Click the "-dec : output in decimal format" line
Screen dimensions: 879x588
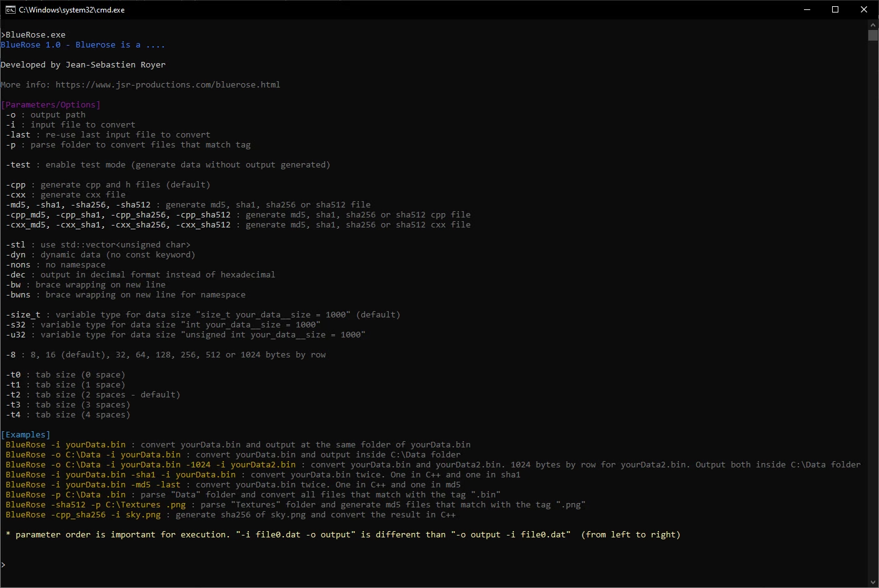[141, 274]
